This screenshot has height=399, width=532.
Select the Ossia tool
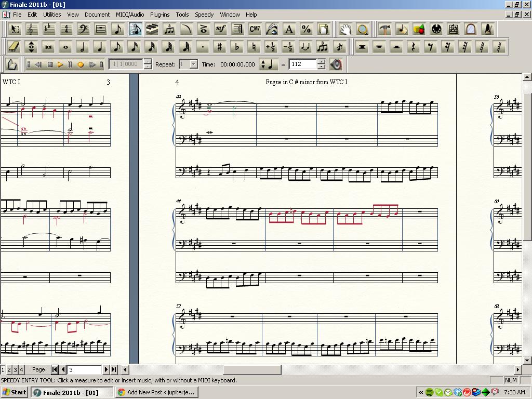point(454,29)
